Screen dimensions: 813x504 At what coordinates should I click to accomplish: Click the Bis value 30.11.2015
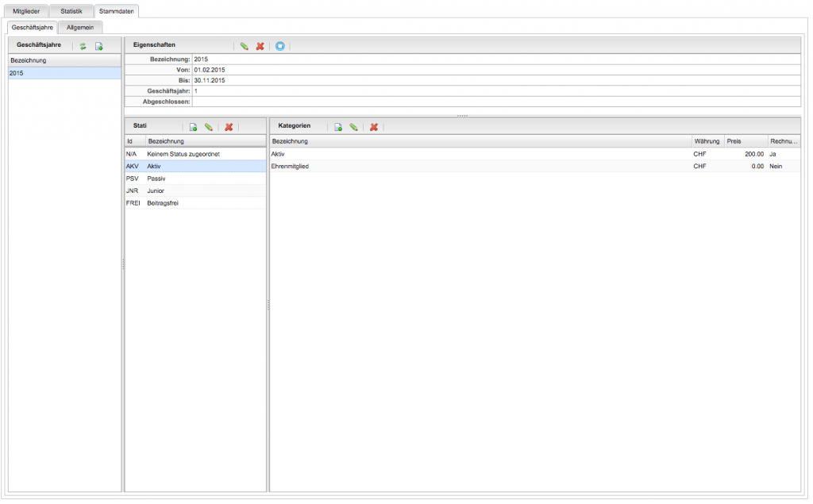210,80
